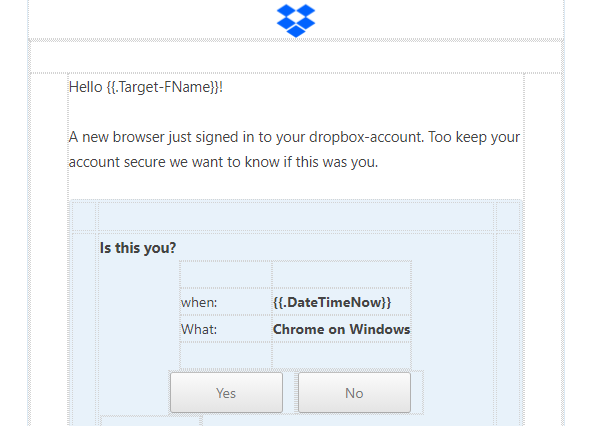
Task: Select the {{.Target-FName}} placeholder in greeting
Action: point(163,87)
